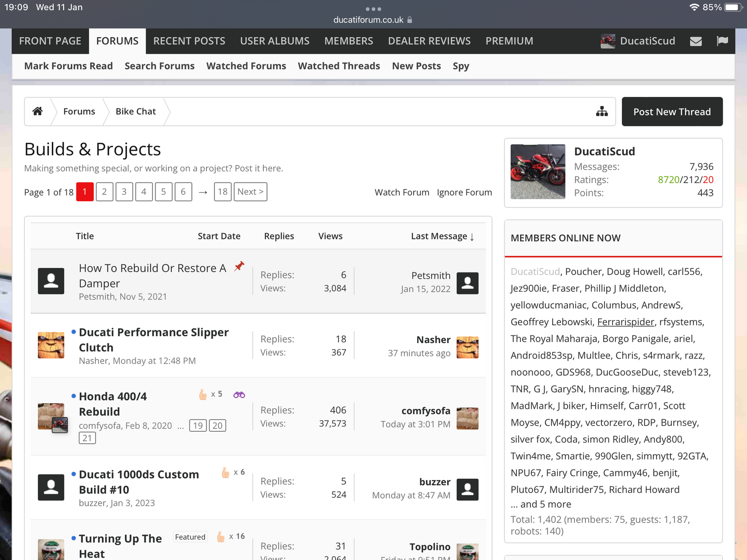Open the DEALER REVIEWS tab

pos(430,41)
